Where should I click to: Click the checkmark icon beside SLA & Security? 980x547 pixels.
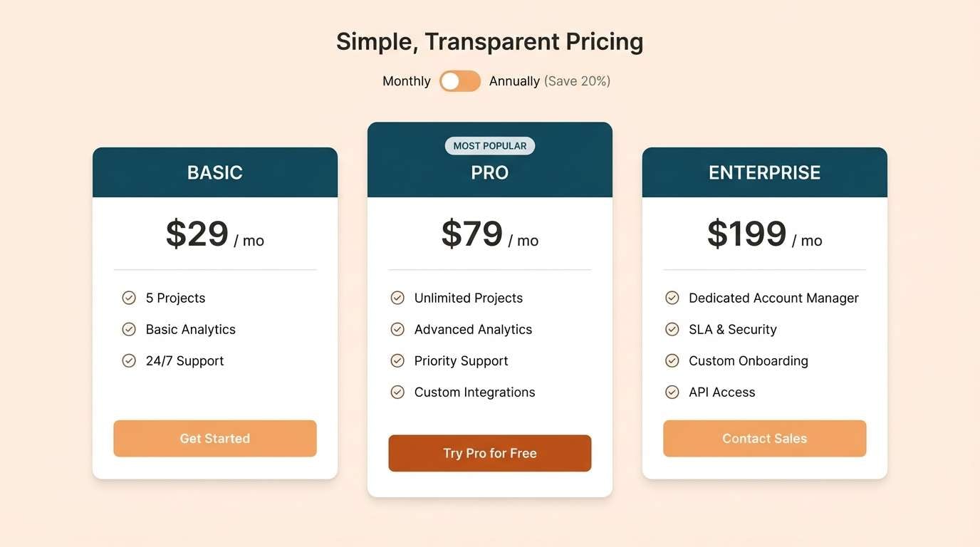(x=672, y=329)
